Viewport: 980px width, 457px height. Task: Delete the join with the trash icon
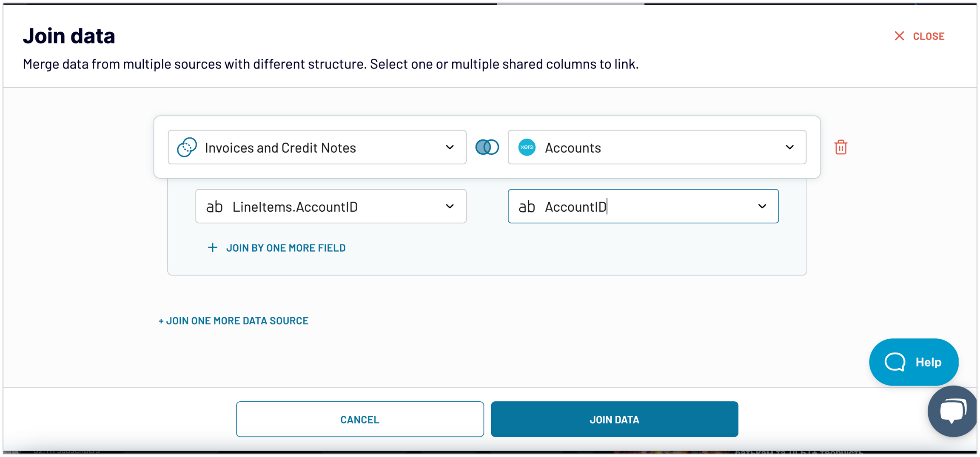[840, 148]
